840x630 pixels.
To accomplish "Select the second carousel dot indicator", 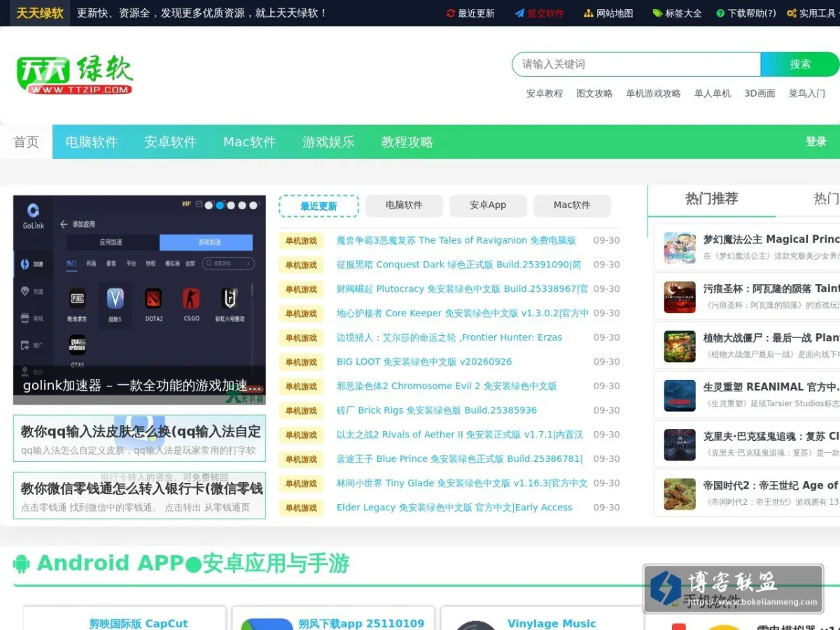I will pos(220,205).
